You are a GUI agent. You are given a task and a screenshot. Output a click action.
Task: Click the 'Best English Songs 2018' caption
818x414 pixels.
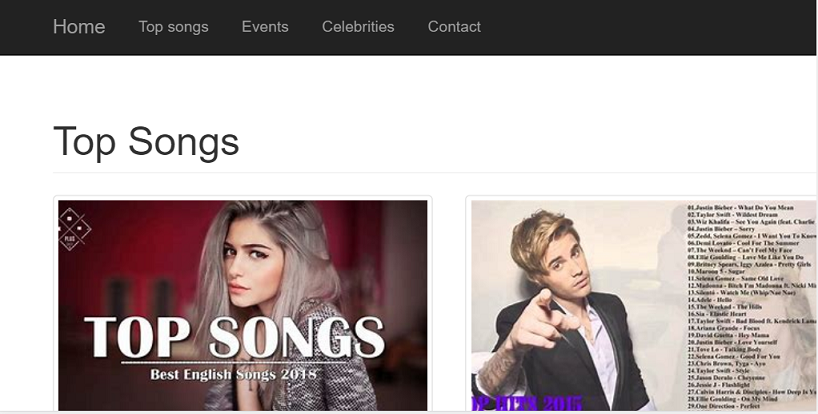click(x=233, y=374)
